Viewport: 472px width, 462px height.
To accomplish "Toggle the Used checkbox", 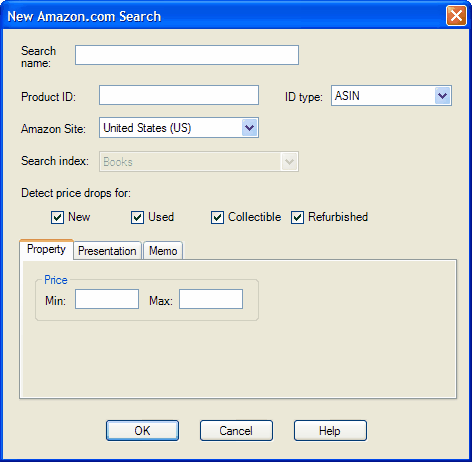I will (x=137, y=217).
